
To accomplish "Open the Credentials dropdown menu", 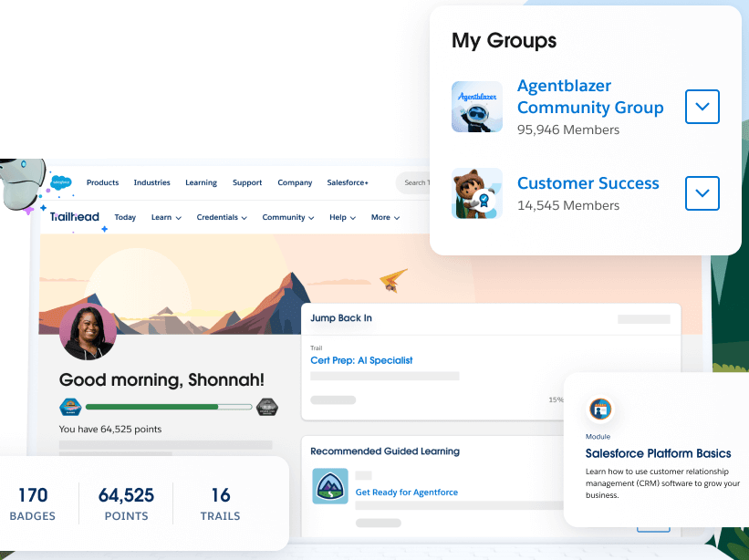I will tap(222, 217).
